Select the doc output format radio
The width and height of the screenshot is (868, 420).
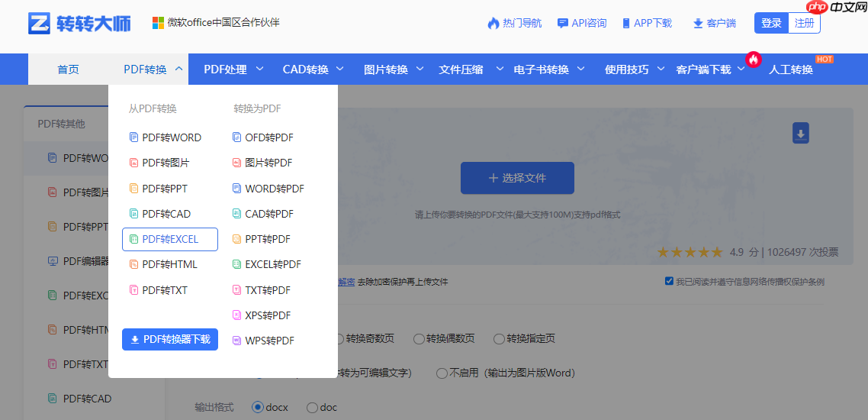312,408
